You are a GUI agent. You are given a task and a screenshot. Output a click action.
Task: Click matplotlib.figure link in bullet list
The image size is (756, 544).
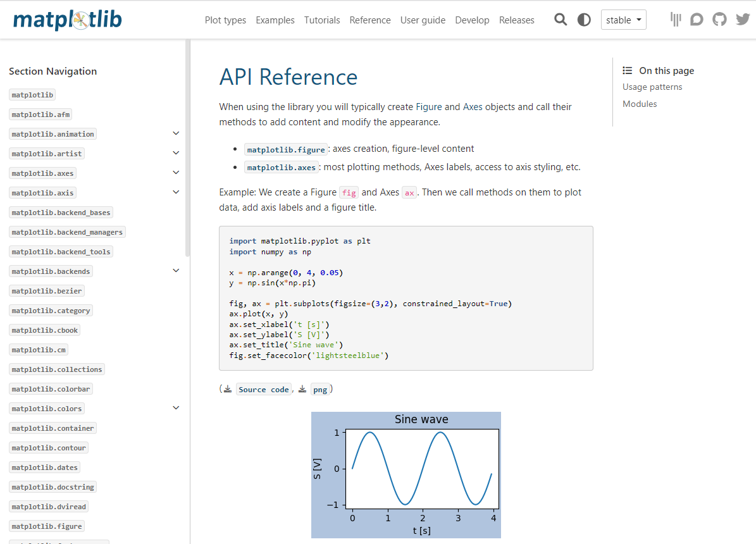click(286, 149)
